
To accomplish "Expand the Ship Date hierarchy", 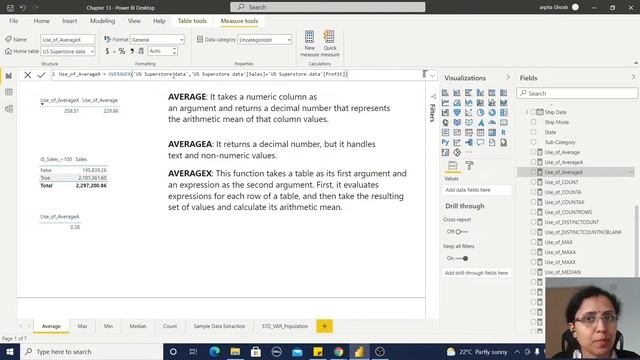I will [526, 112].
